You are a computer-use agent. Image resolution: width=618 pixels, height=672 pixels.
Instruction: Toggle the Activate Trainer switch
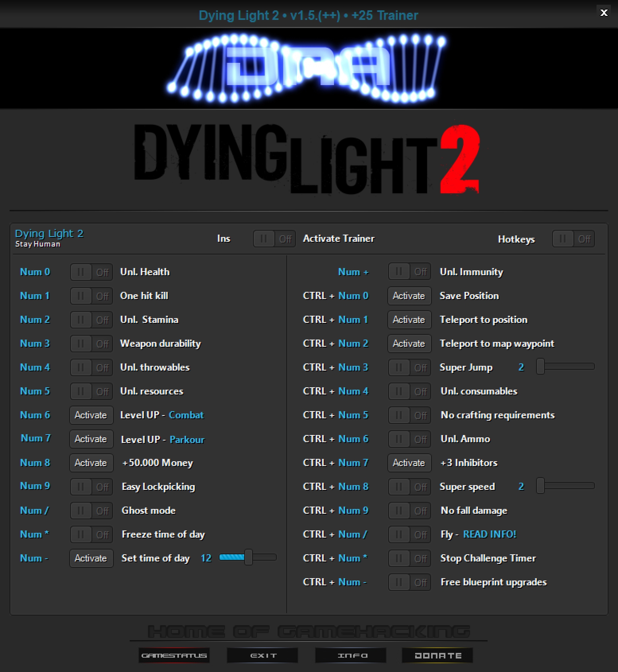(274, 239)
